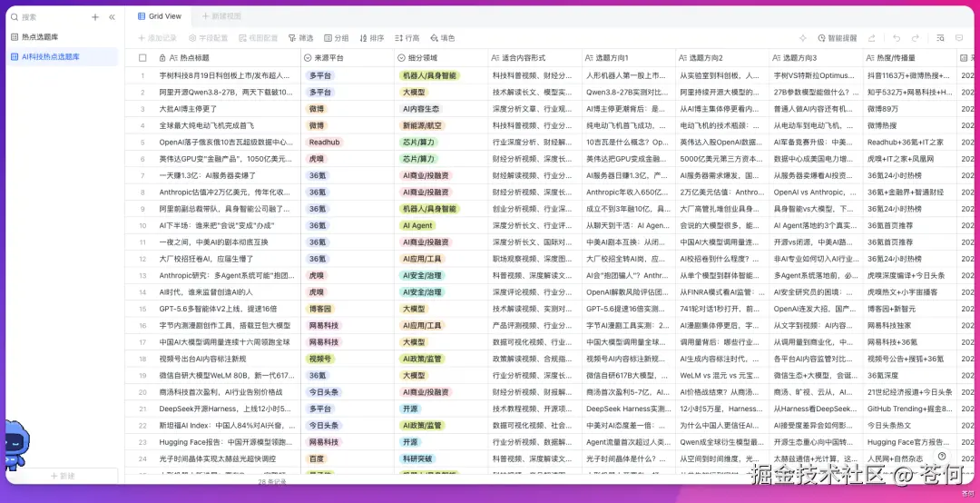
Task: Click the 选题方向1 column header
Action: 629,57
